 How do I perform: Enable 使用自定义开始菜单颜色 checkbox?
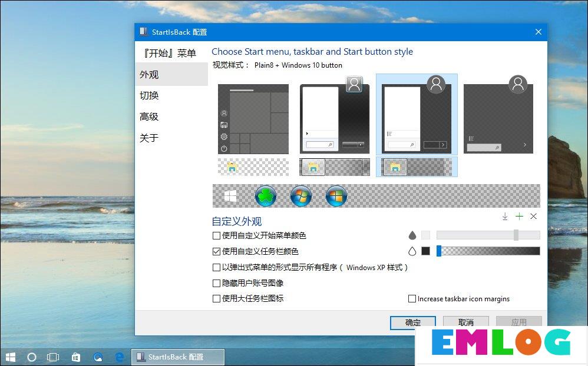coord(216,235)
